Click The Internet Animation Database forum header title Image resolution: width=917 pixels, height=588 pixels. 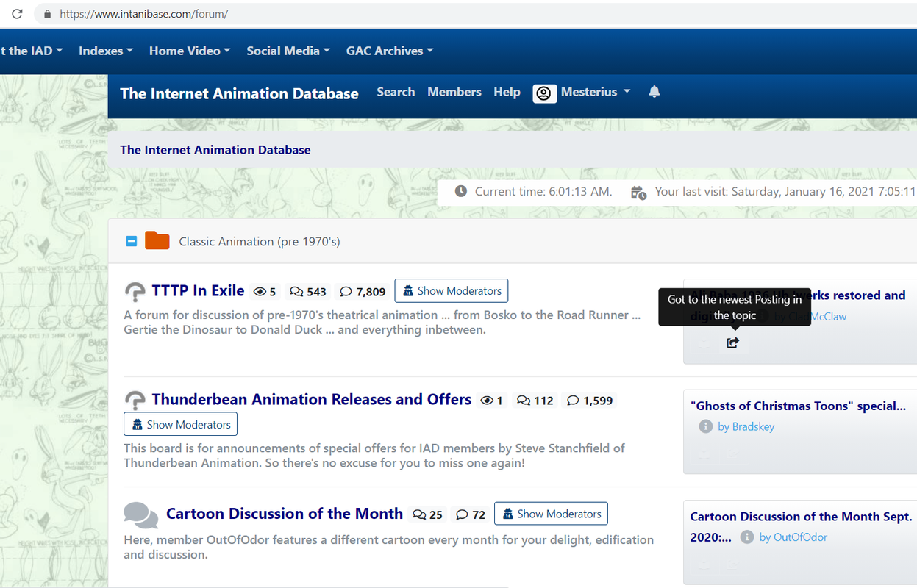(239, 93)
